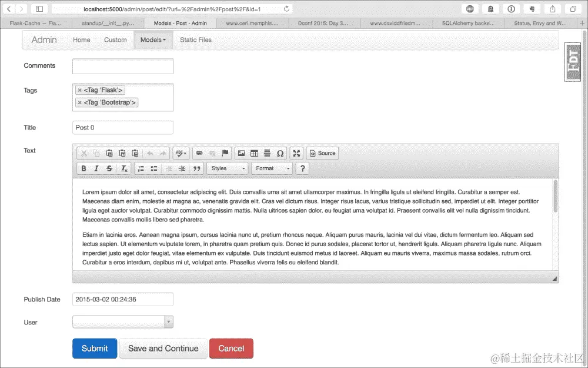The width and height of the screenshot is (588, 368).
Task: Insert a table in the editor
Action: pos(254,153)
